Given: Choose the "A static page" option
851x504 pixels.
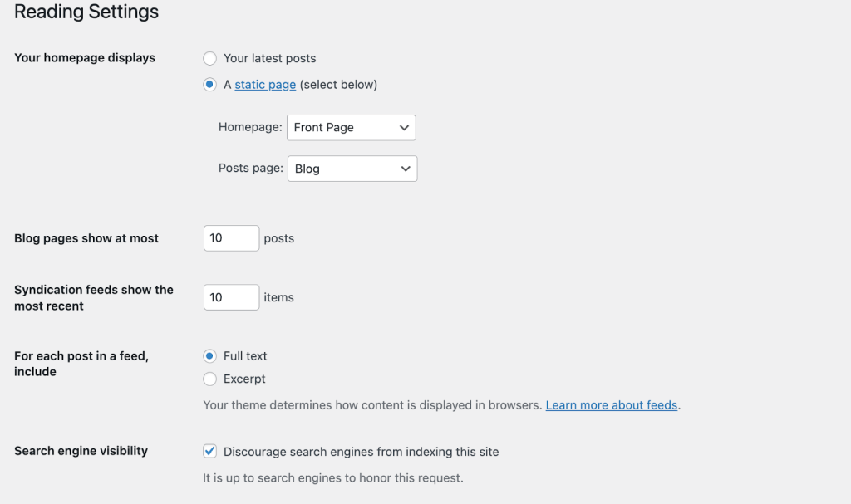Looking at the screenshot, I should click(x=209, y=84).
